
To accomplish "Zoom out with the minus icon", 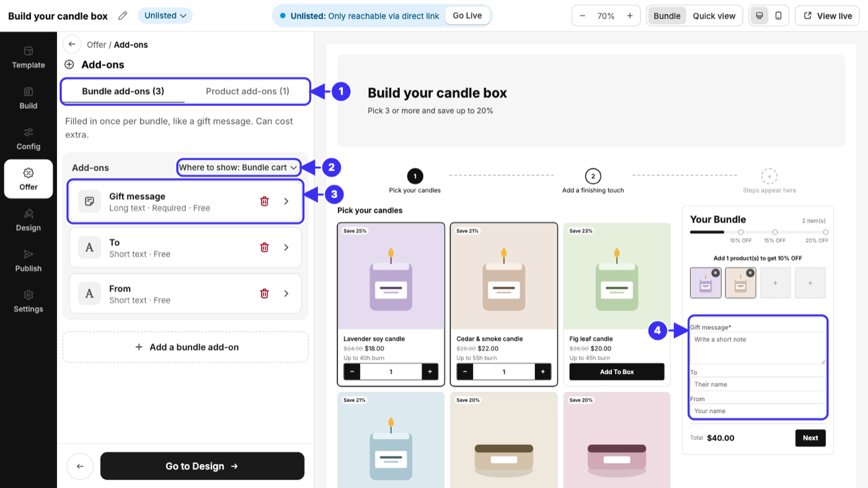I will pyautogui.click(x=582, y=16).
